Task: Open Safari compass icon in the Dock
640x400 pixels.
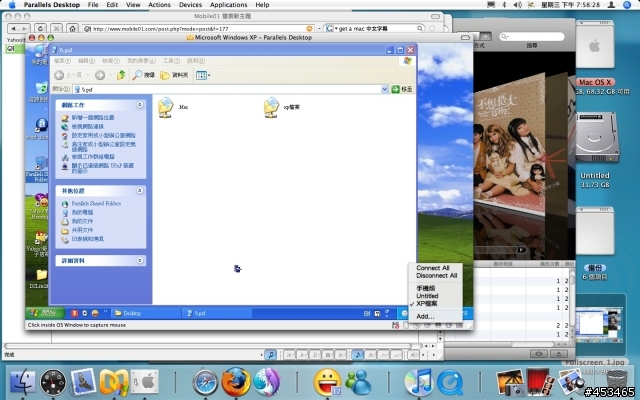Action: [x=205, y=382]
